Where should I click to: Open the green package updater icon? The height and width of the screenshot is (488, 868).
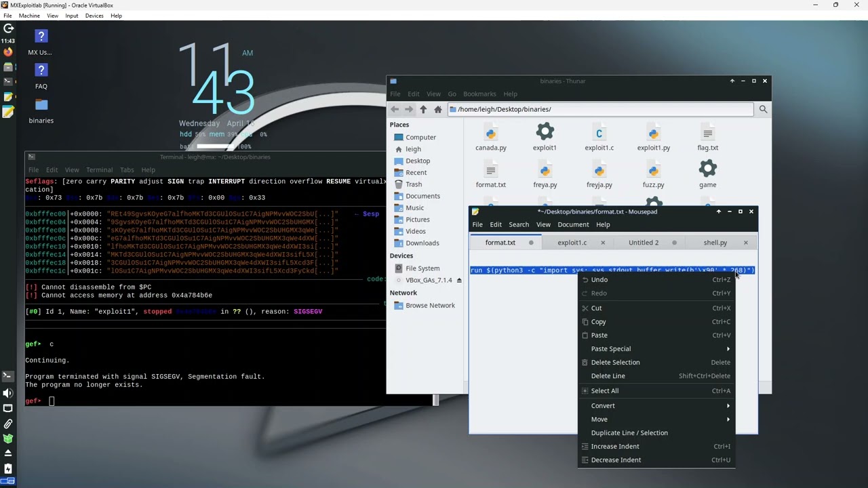[8, 439]
